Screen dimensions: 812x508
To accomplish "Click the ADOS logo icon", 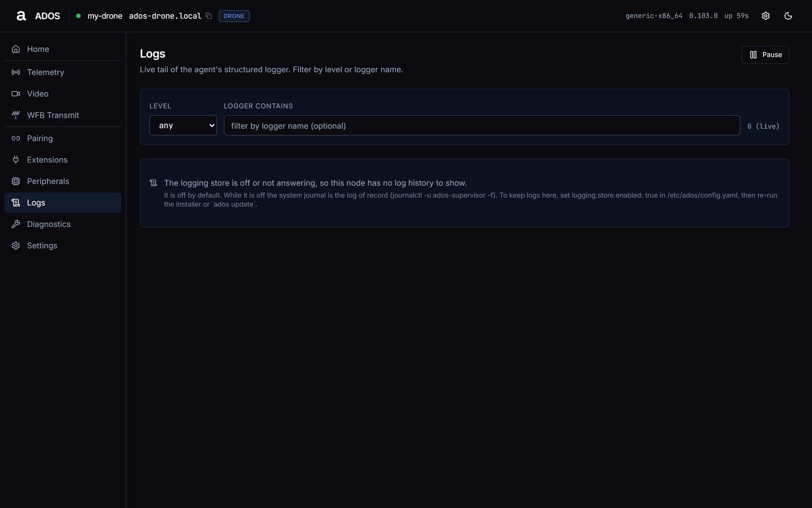I will [21, 16].
